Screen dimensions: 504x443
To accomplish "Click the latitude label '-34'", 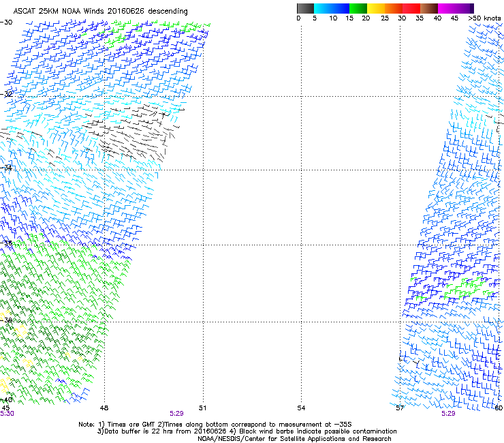I will (x=6, y=168).
